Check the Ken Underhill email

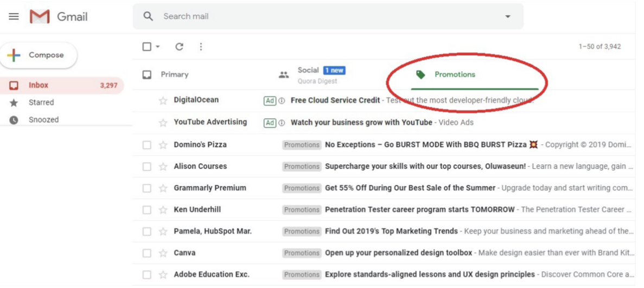146,209
